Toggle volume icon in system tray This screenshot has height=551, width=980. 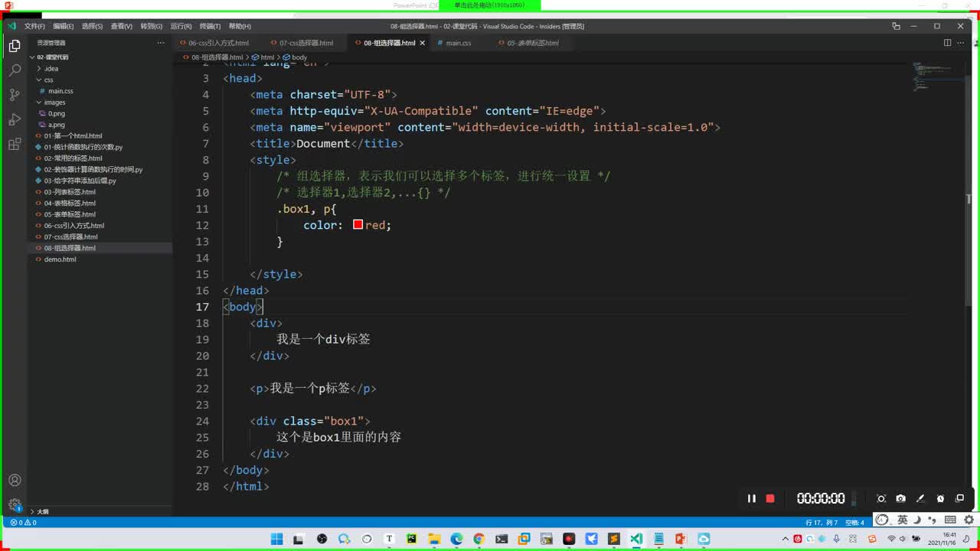903,539
